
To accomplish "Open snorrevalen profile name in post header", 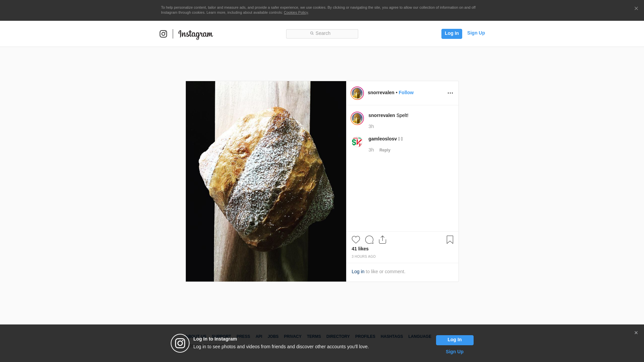I will [381, 93].
